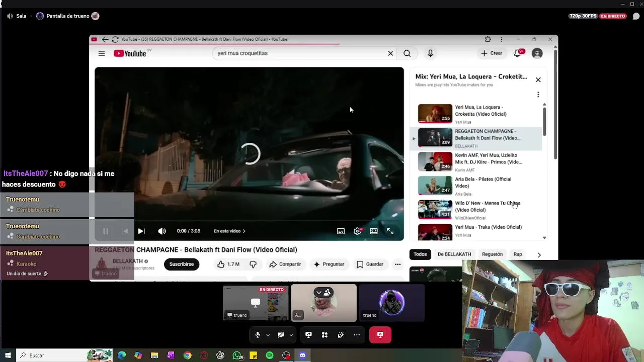Open the Discord taskbar icon
The width and height of the screenshot is (644, 362).
(302, 355)
